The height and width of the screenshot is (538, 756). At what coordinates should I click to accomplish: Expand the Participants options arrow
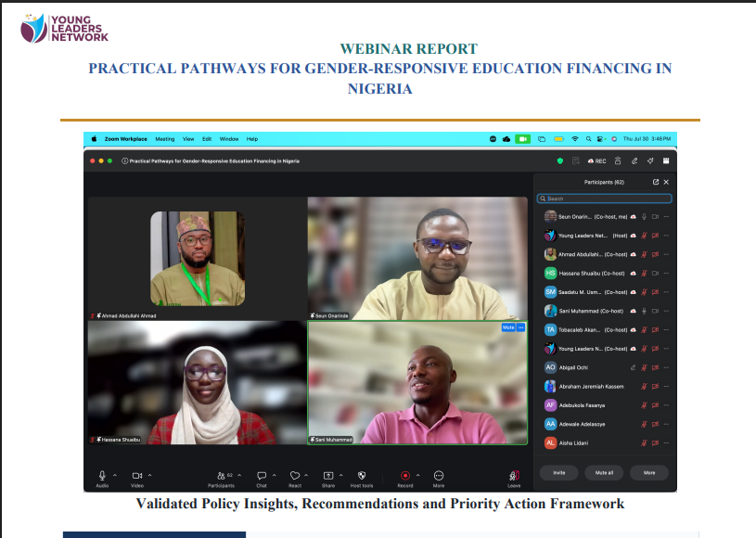tap(239, 475)
